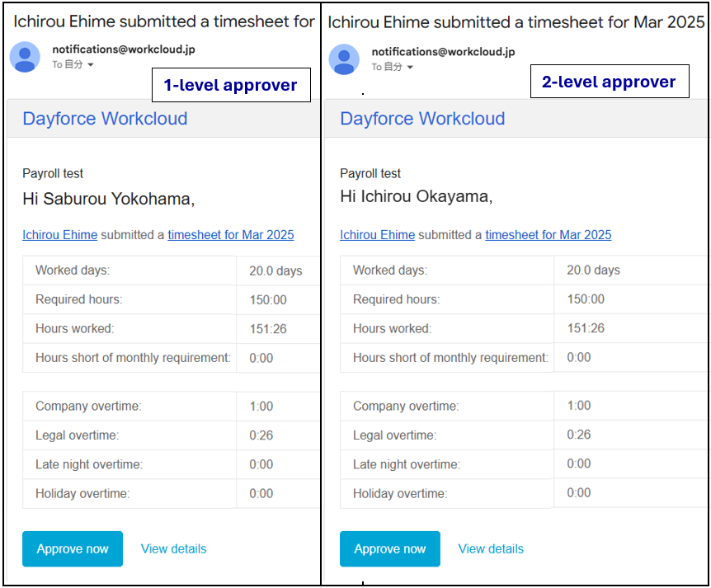The width and height of the screenshot is (711, 588).
Task: Open timesheet for Mar 2025 link, right email
Action: pos(549,235)
